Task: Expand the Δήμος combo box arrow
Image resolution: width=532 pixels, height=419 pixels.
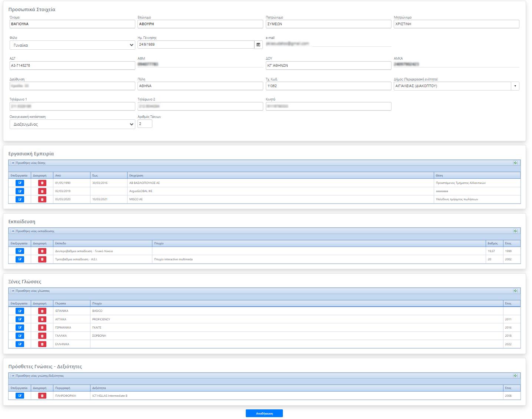Action: pyautogui.click(x=515, y=86)
